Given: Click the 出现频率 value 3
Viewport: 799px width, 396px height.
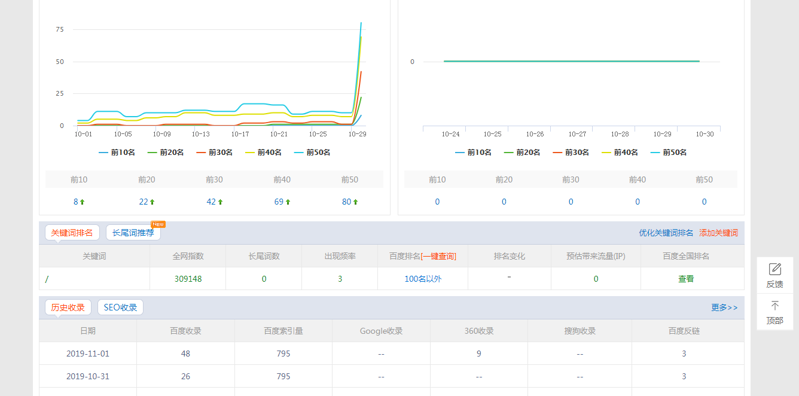Looking at the screenshot, I should tap(340, 279).
